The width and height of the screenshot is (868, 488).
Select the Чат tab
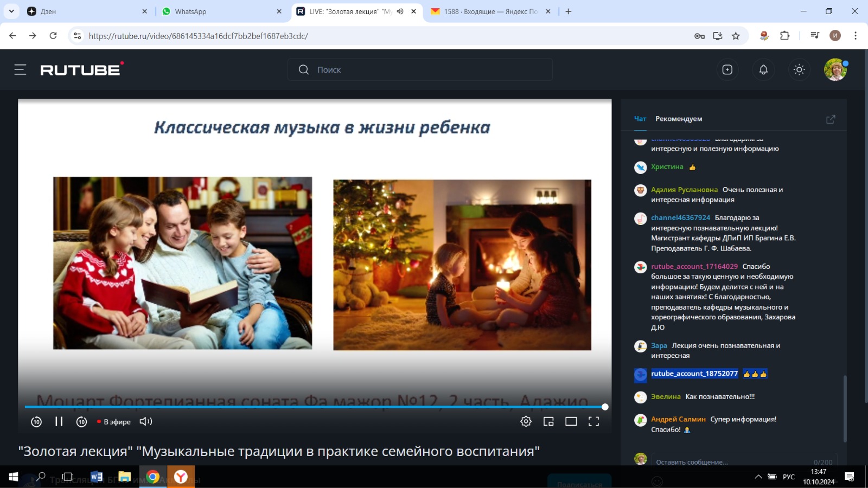coord(640,119)
